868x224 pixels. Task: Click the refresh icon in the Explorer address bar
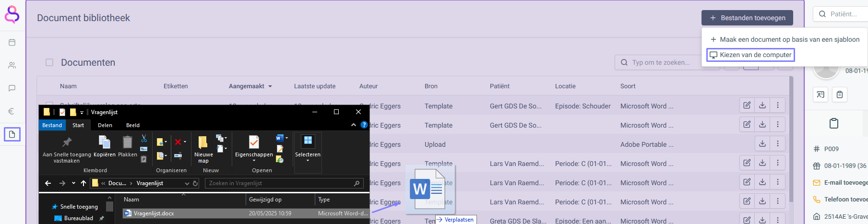[x=195, y=183]
